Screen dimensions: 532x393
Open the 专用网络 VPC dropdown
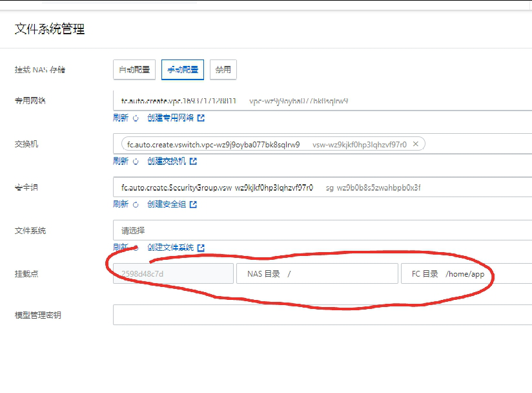point(322,101)
